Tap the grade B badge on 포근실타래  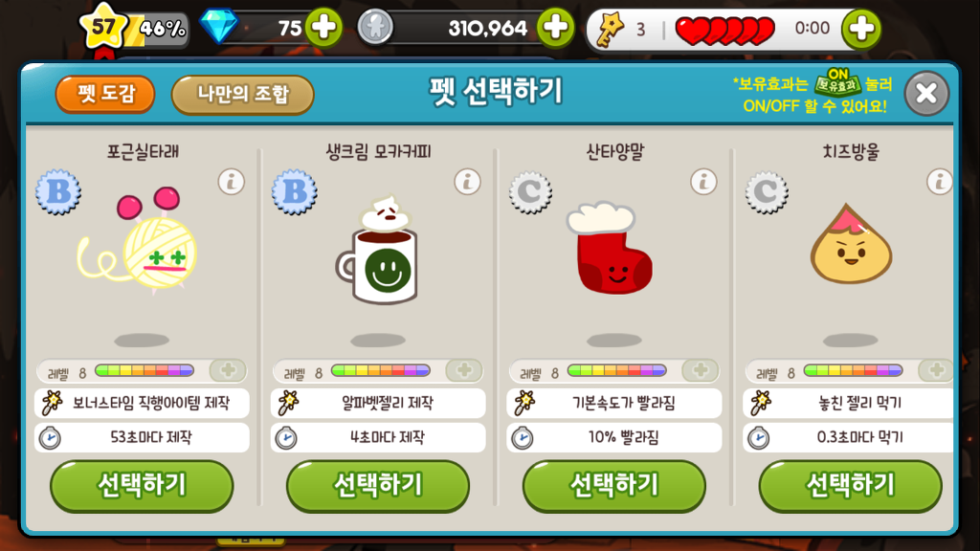(x=58, y=191)
